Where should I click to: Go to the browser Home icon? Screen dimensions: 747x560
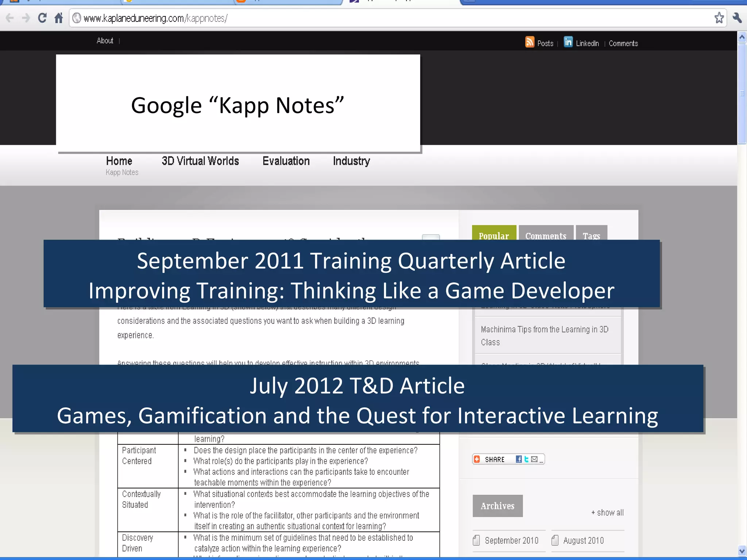point(59,18)
